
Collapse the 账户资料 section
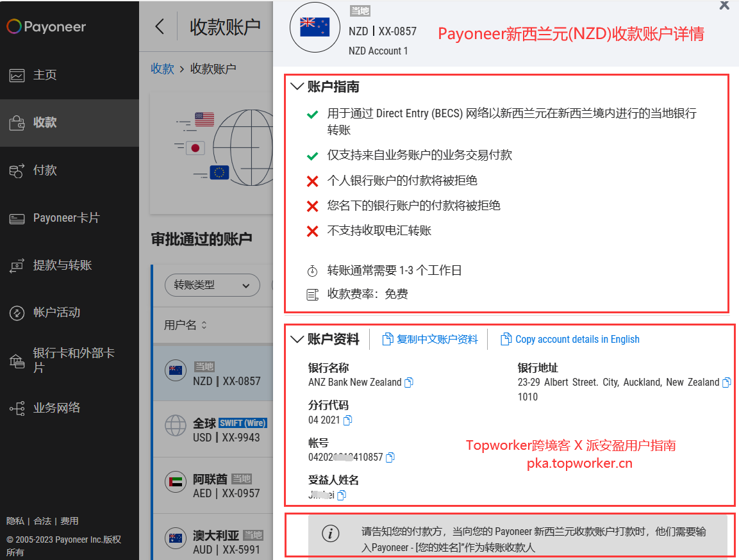tap(297, 339)
